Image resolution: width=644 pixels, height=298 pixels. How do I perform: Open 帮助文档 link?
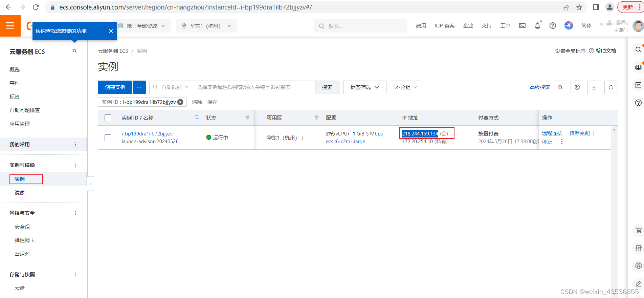point(603,51)
